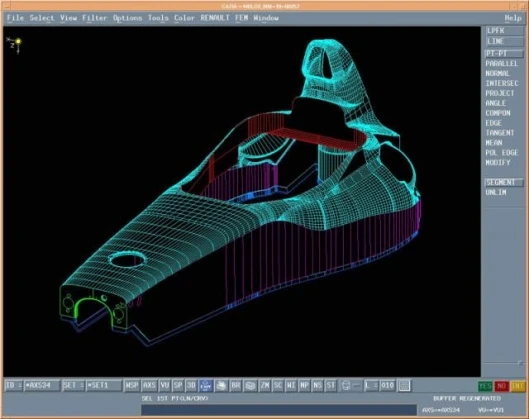Click the keypad grid icon

tap(404, 385)
